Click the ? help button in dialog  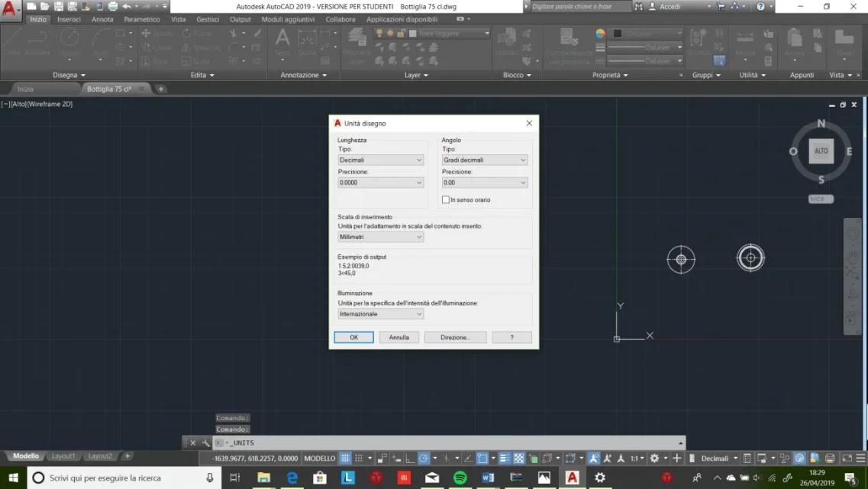pos(512,337)
